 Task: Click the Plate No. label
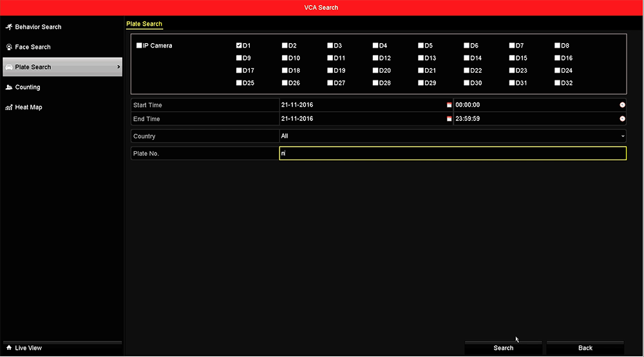pyautogui.click(x=146, y=154)
